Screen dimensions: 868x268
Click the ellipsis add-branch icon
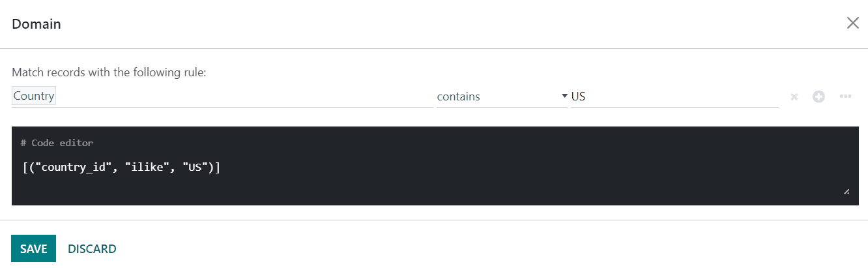(x=845, y=97)
